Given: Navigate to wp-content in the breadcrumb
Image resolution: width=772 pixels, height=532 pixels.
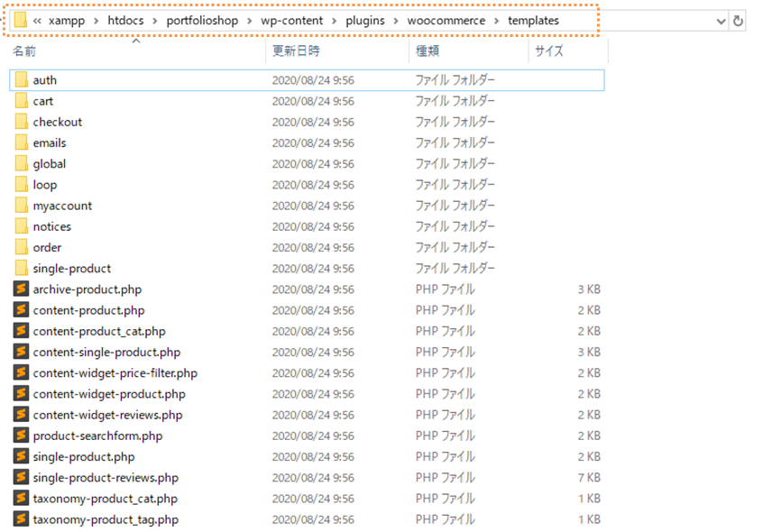Looking at the screenshot, I should [x=292, y=21].
